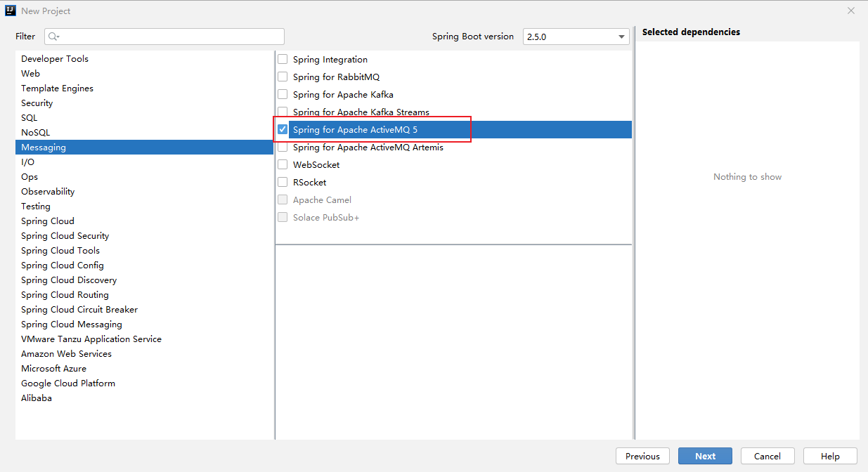Check the RSocket dependency box
This screenshot has width=868, height=472.
[x=283, y=183]
